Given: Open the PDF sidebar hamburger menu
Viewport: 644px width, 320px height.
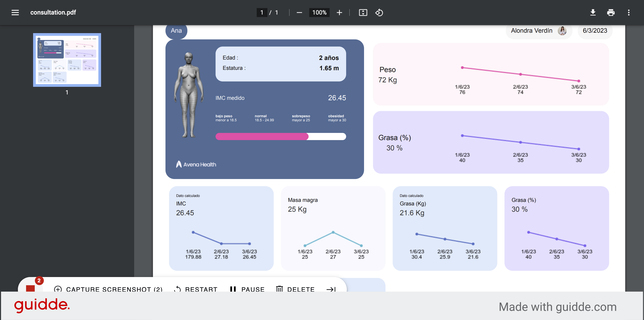Looking at the screenshot, I should (x=15, y=13).
